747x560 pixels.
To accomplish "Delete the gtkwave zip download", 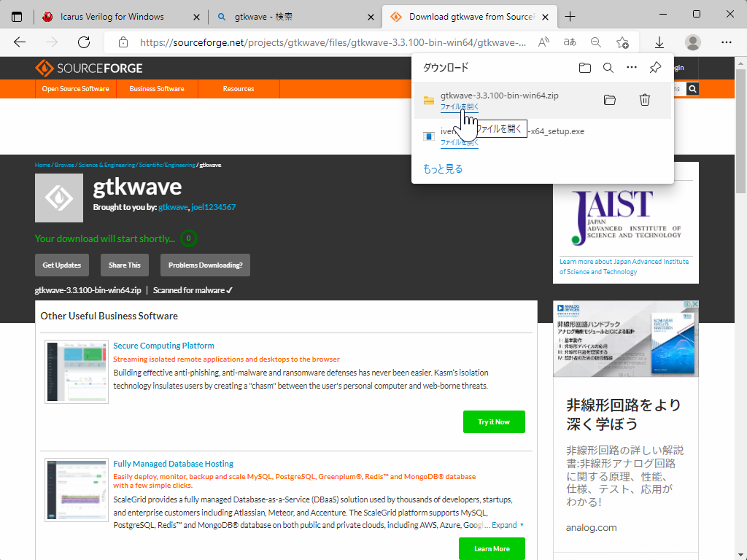I will [x=645, y=100].
